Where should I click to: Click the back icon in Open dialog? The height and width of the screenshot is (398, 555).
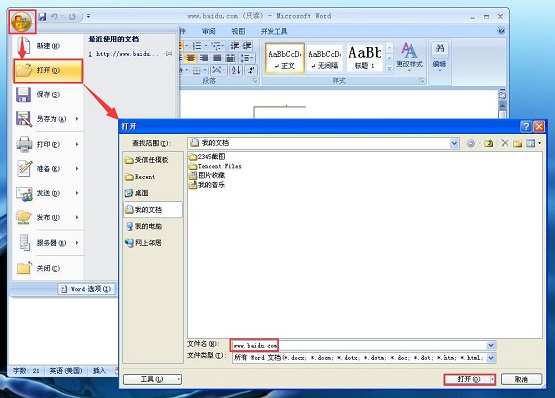coord(471,143)
